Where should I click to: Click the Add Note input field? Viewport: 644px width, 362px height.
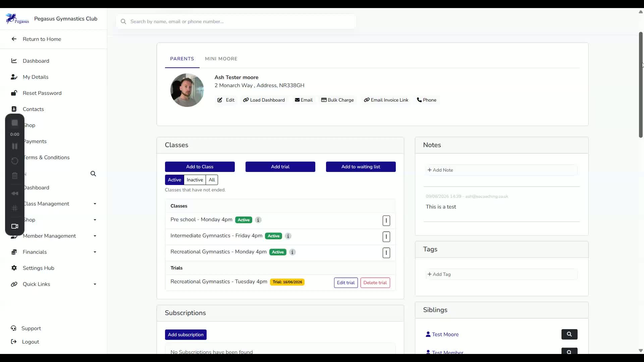click(501, 170)
